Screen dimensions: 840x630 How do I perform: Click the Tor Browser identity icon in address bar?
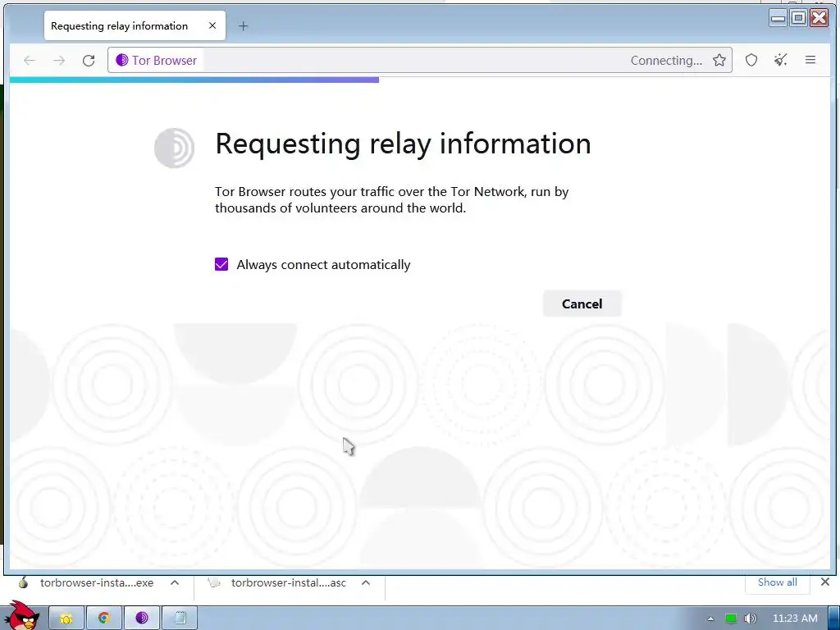coord(121,60)
